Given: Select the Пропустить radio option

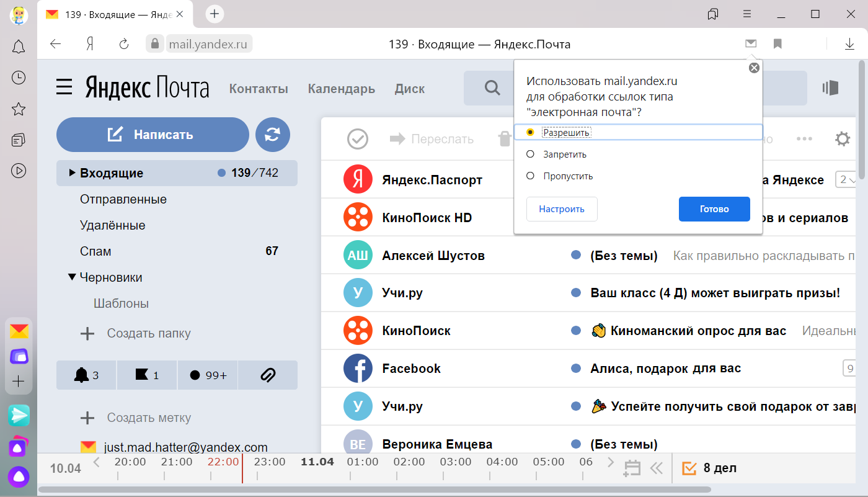Looking at the screenshot, I should (530, 176).
